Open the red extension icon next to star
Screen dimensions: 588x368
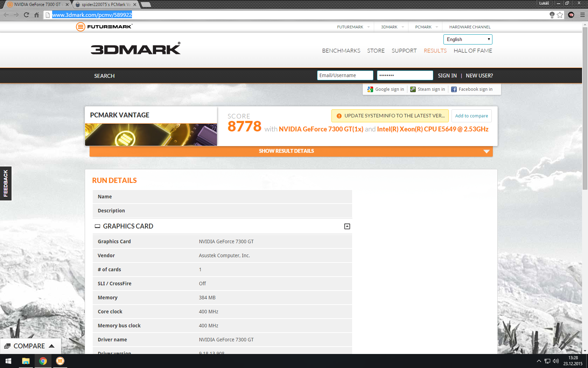[x=571, y=15]
